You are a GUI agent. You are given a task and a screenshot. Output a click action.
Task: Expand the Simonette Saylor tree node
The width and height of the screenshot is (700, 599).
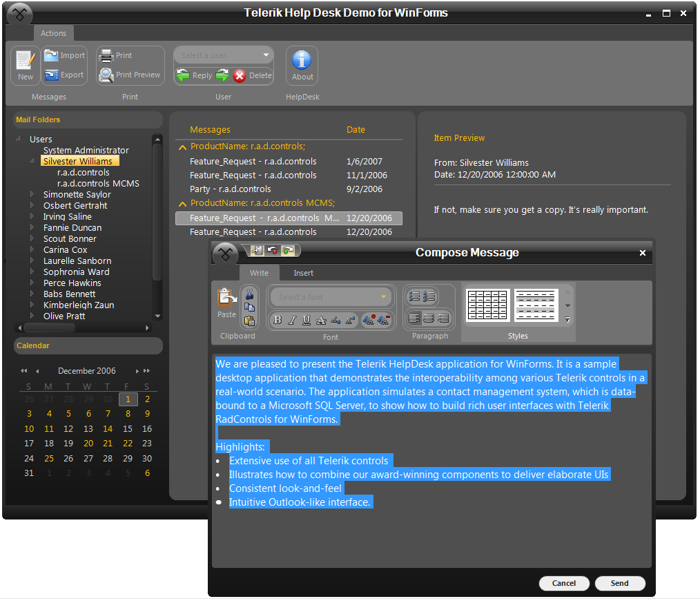coord(32,194)
